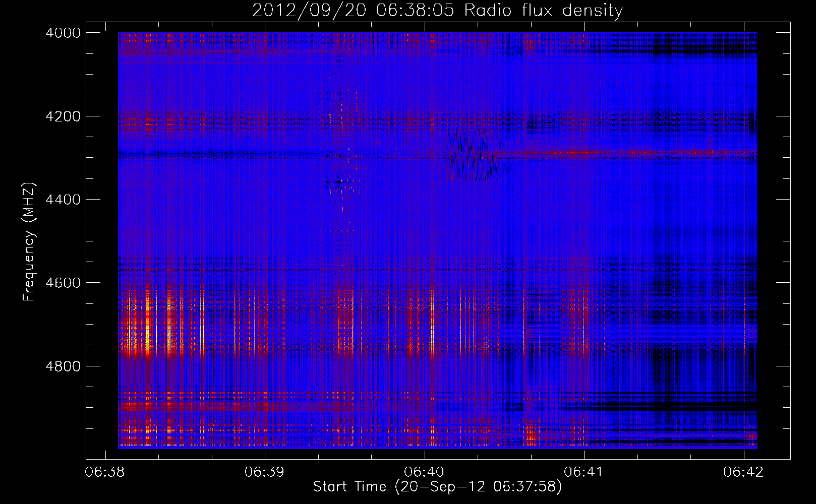Click the '06:42' time axis label
Screen dimensions: 816x504
pyautogui.click(x=743, y=472)
